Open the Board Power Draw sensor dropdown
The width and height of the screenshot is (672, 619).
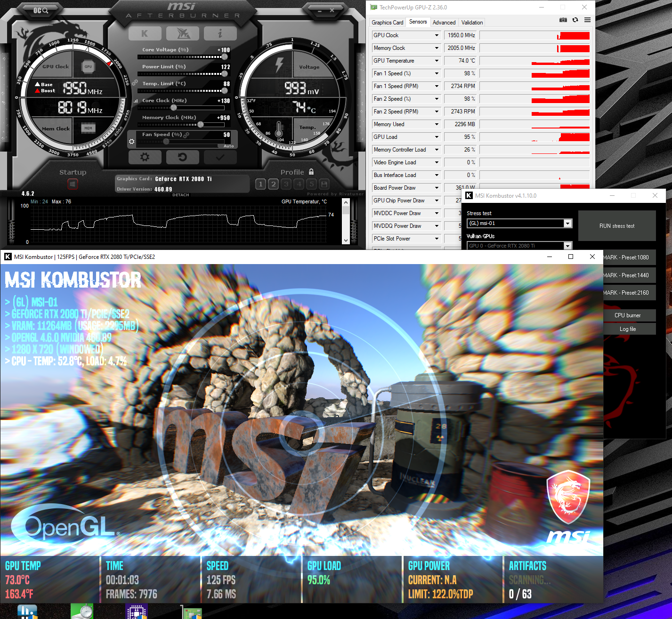click(x=437, y=188)
